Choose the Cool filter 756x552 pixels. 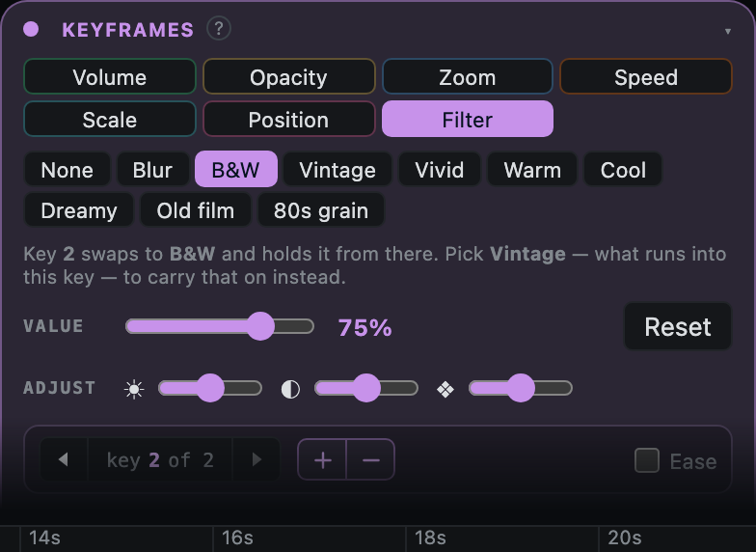pyautogui.click(x=623, y=170)
